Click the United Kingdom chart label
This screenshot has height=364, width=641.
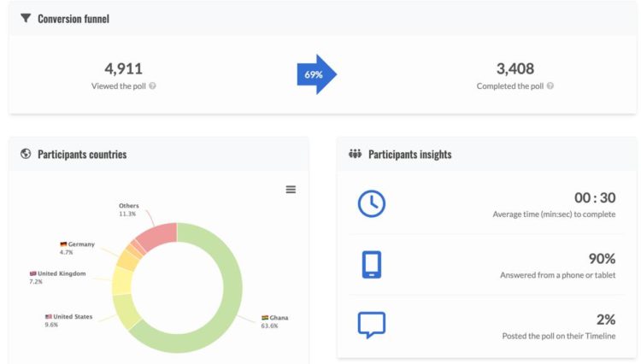point(58,274)
